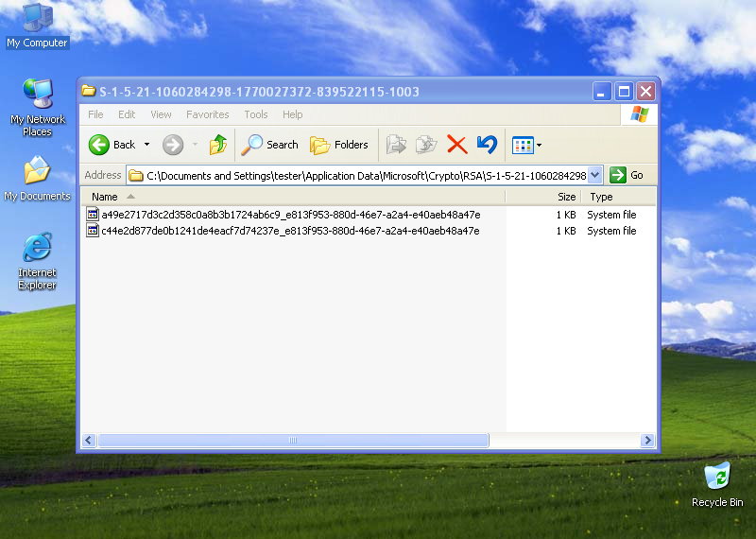756x539 pixels.
Task: Open the Back history dropdown arrow
Action: click(147, 145)
